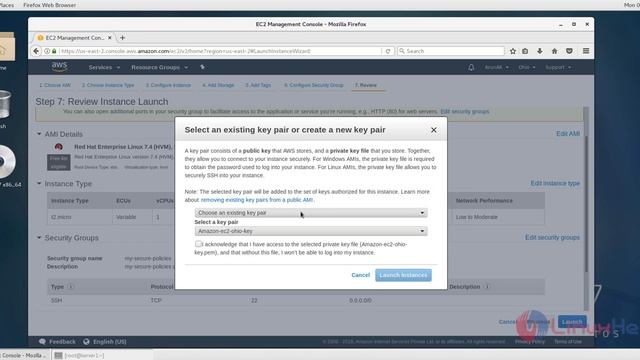Image resolution: width=640 pixels, height=360 pixels.
Task: Open Feedback in the footer
Action: (58, 342)
